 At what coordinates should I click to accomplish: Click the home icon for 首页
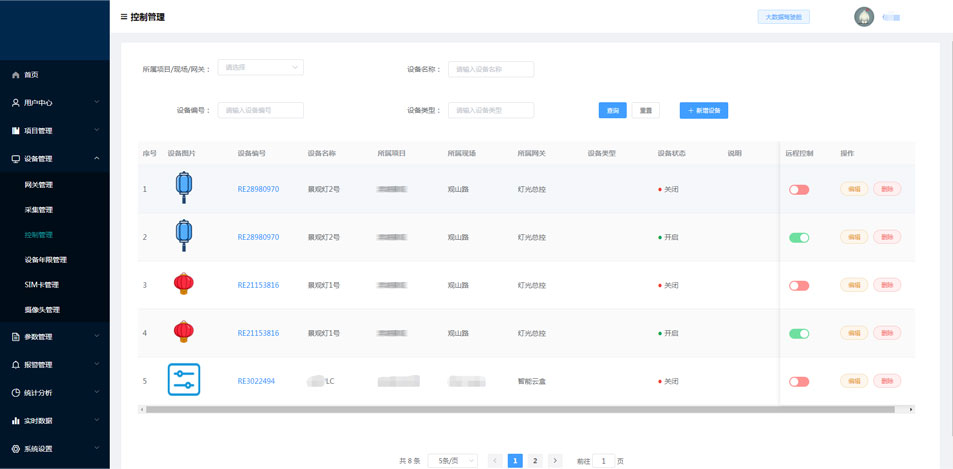point(15,75)
